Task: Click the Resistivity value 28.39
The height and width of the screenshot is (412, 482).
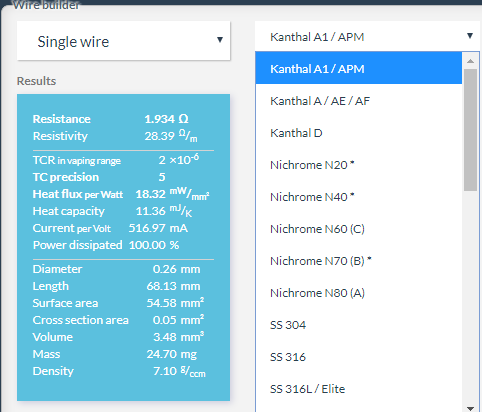Action: tap(159, 136)
